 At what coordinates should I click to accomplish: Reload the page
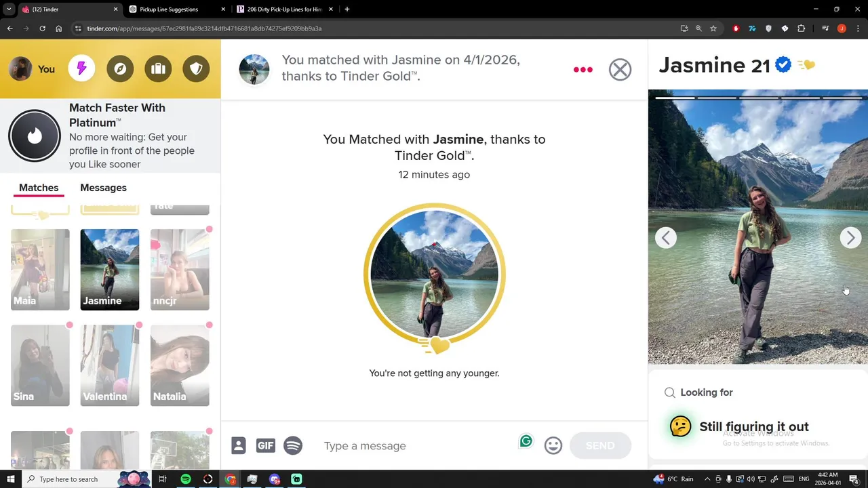(42, 28)
